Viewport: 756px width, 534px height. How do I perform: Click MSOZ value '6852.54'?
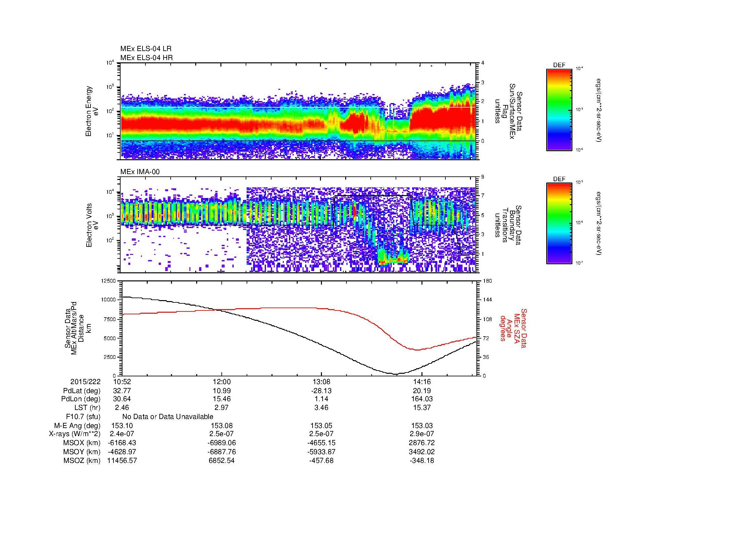(222, 461)
